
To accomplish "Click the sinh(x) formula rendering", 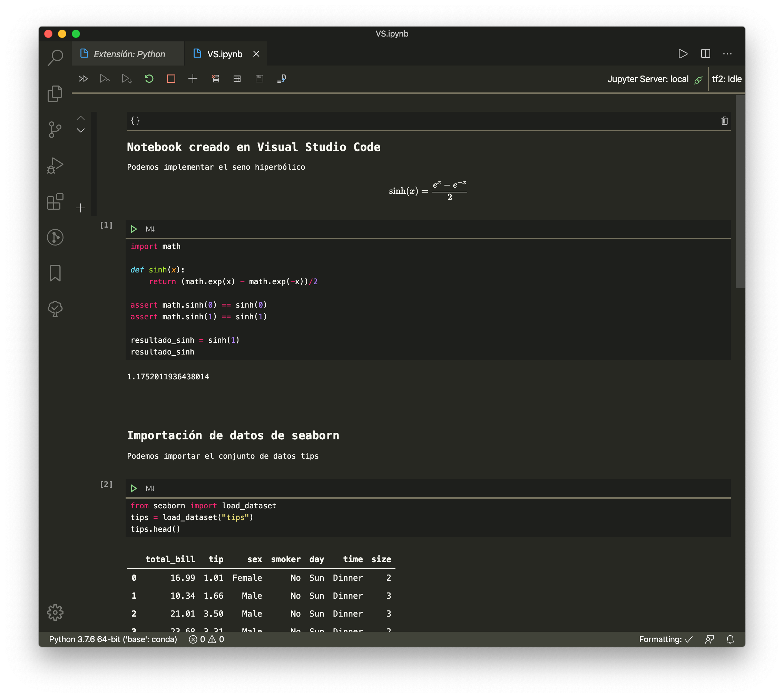I will click(x=428, y=191).
